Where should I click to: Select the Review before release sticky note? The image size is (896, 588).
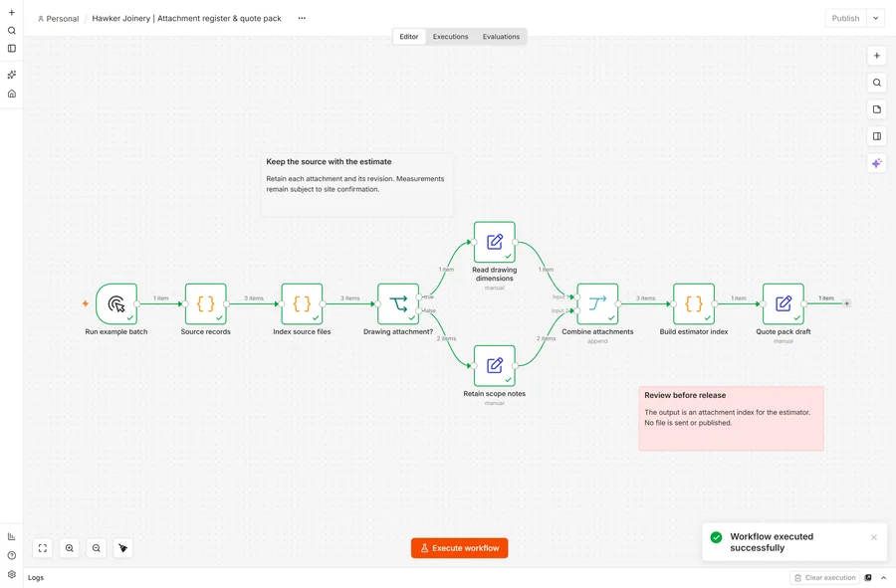[731, 419]
